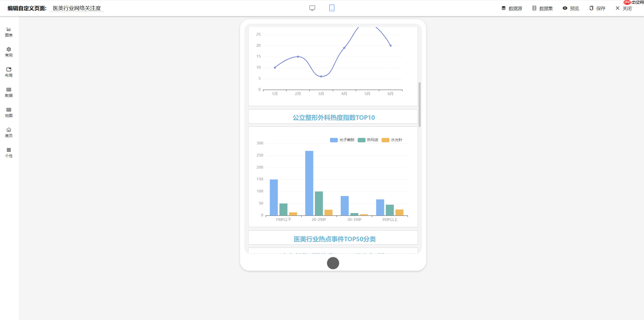Open the 常用 common widgets panel
The image size is (644, 320).
pyautogui.click(x=9, y=52)
